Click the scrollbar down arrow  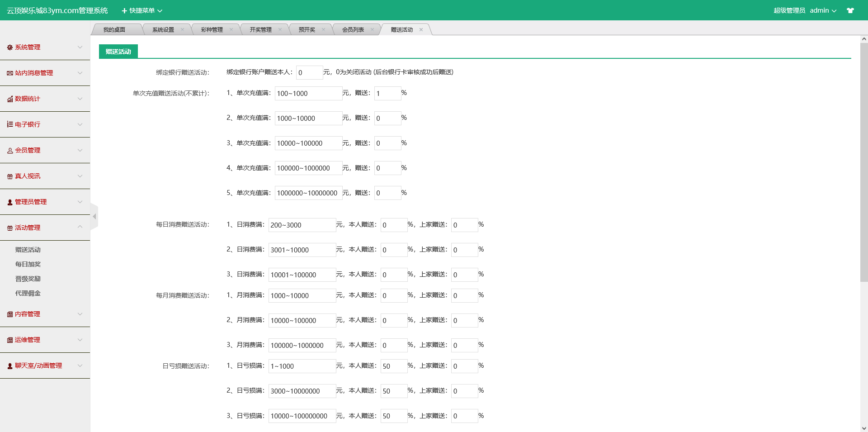point(863,428)
